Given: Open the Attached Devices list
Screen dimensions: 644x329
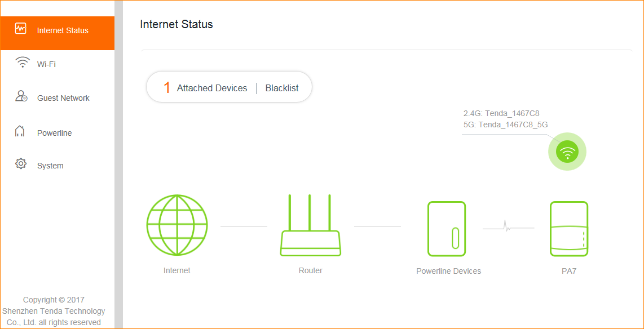Looking at the screenshot, I should point(212,88).
